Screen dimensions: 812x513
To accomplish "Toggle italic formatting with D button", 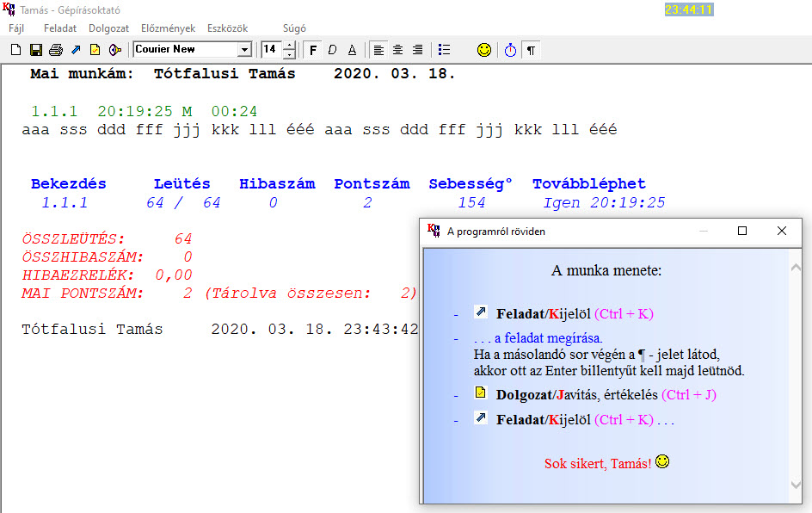I will pos(333,50).
